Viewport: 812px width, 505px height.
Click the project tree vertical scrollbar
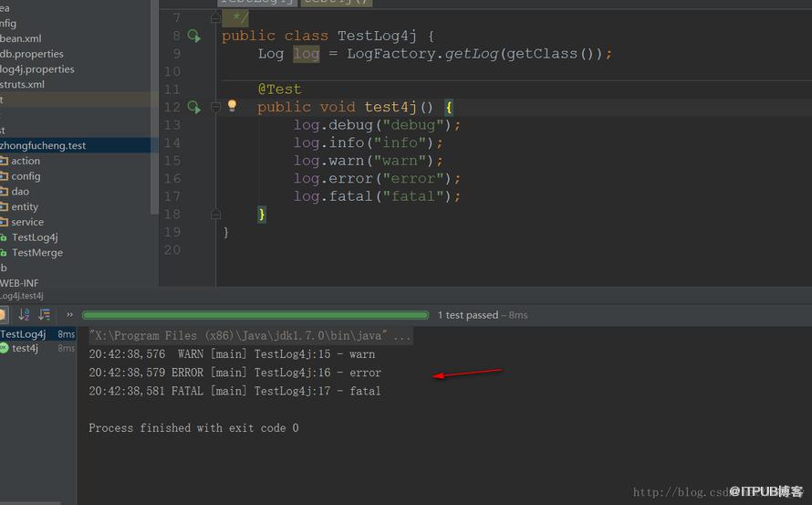[x=154, y=106]
